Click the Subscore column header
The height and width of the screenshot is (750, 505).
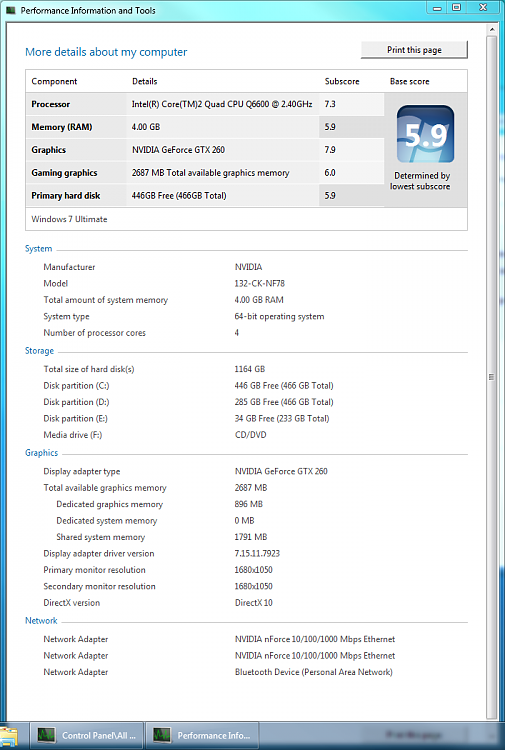[342, 81]
